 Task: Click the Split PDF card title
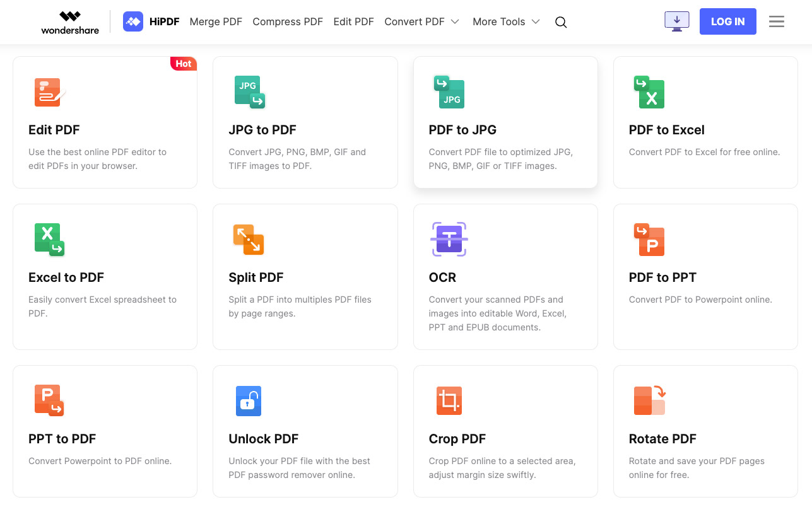[x=256, y=277]
